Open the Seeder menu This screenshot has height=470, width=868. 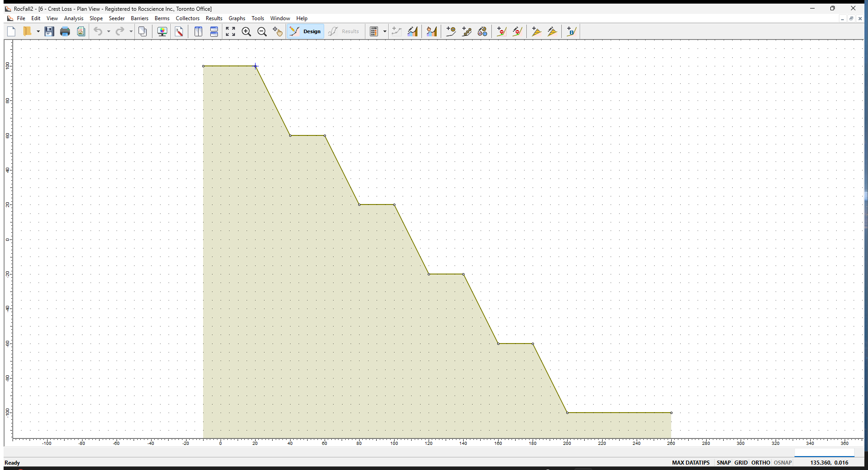point(117,18)
